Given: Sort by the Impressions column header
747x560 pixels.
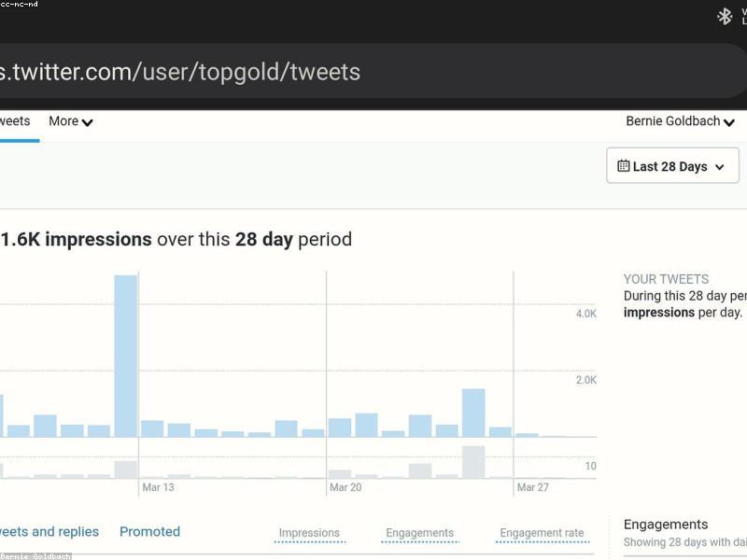Looking at the screenshot, I should coord(309,534).
